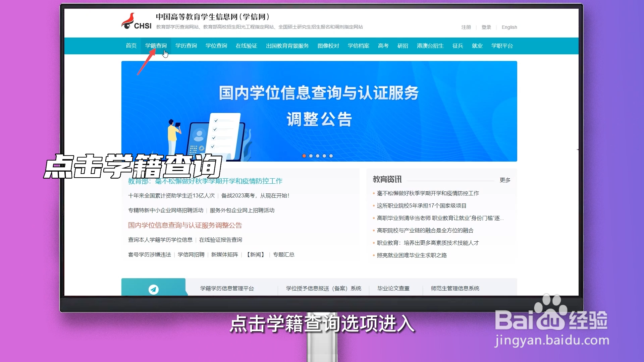The image size is (644, 362).
Task: Open the 学籍查询 menu item
Action: (x=156, y=46)
